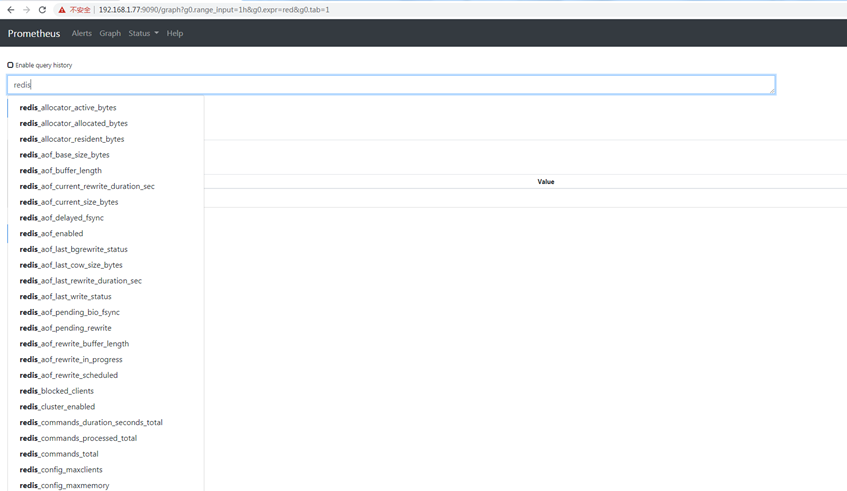Reload the page with the refresh icon
This screenshot has height=491, width=847.
pyautogui.click(x=42, y=10)
